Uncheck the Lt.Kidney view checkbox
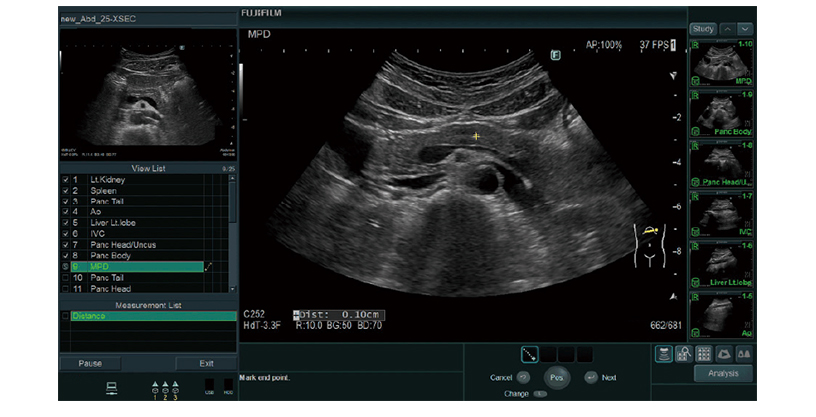The width and height of the screenshot is (816, 417). (x=66, y=180)
